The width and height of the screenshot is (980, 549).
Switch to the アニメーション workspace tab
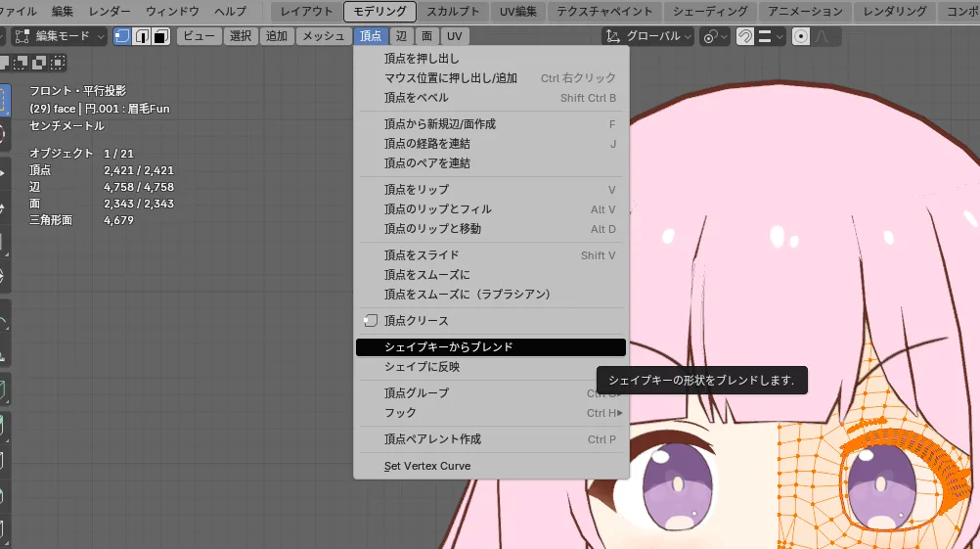tap(805, 12)
